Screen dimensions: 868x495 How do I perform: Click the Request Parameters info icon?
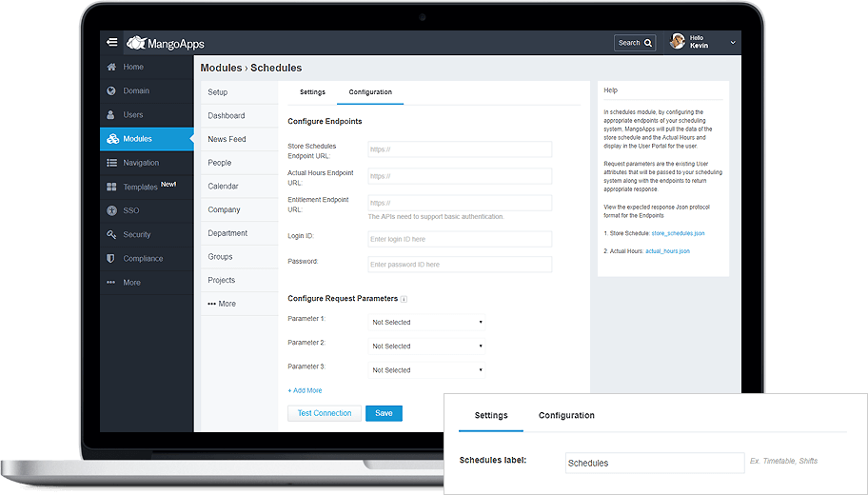[x=404, y=299]
